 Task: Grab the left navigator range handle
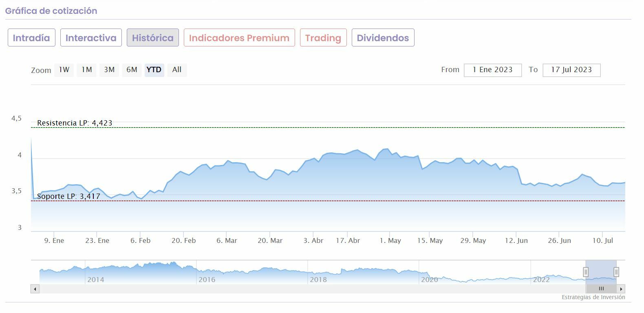pyautogui.click(x=586, y=272)
